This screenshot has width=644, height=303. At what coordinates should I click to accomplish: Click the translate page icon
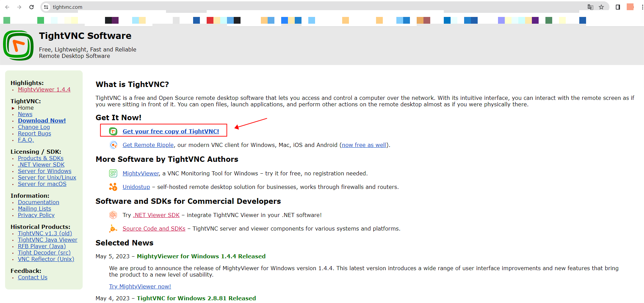(590, 7)
